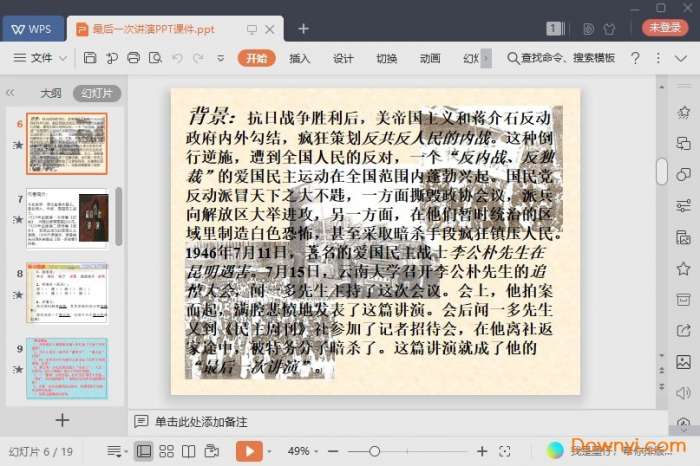The height and width of the screenshot is (466, 700).
Task: Select slide 9 thumbnail
Action: coord(67,368)
